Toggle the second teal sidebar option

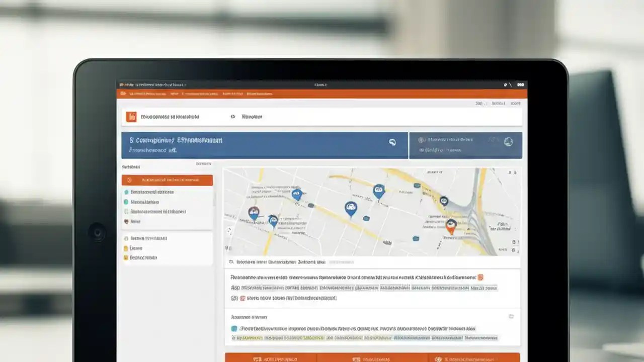click(x=126, y=202)
